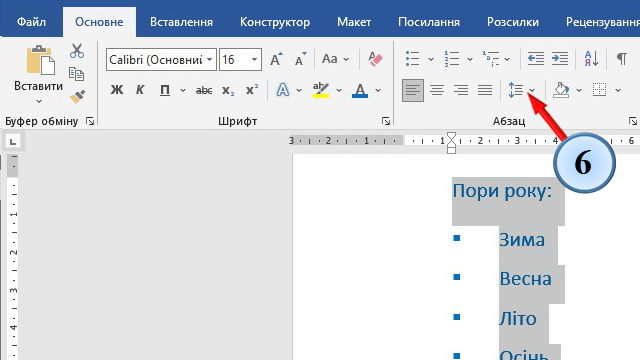Open line spacing dropdown arrow

click(x=532, y=90)
